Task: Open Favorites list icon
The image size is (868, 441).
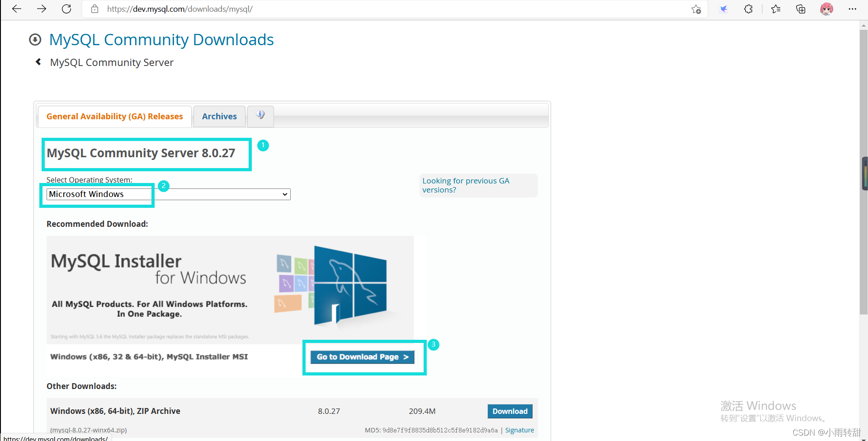Action: tap(776, 9)
